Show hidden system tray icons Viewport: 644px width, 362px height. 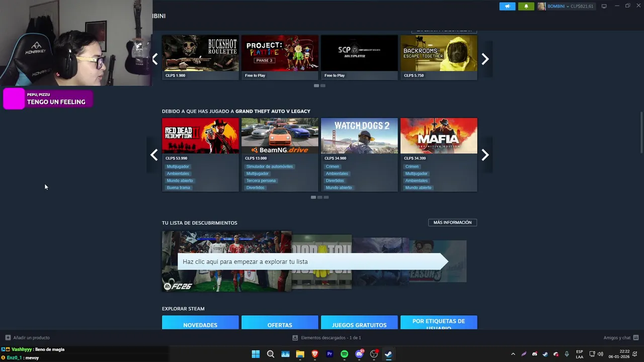click(513, 354)
